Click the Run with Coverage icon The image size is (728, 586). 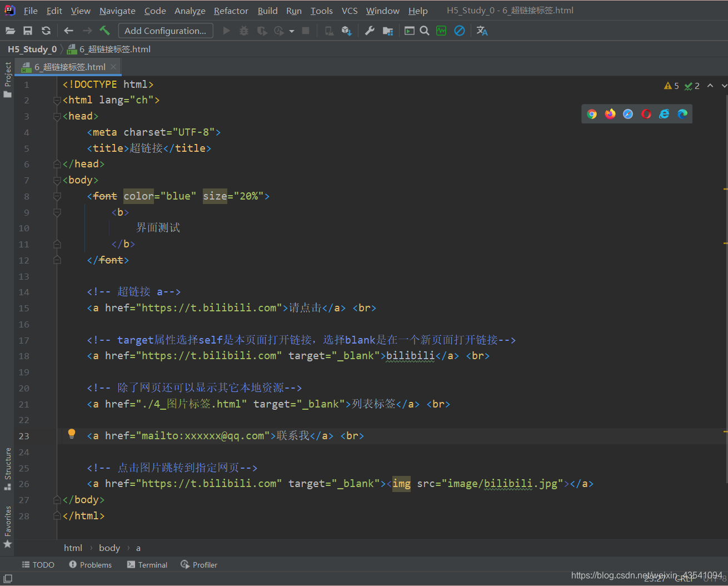click(262, 31)
